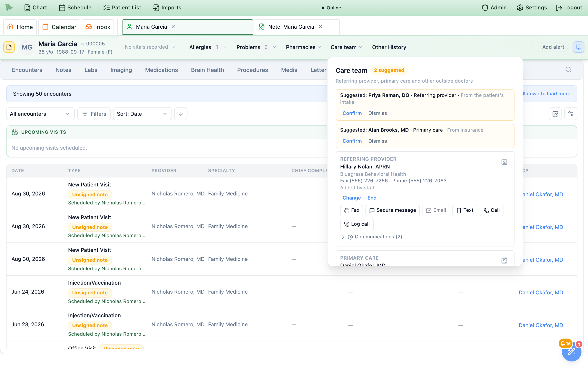
Task: Click the notification bell badge showing 16
Action: click(x=566, y=344)
